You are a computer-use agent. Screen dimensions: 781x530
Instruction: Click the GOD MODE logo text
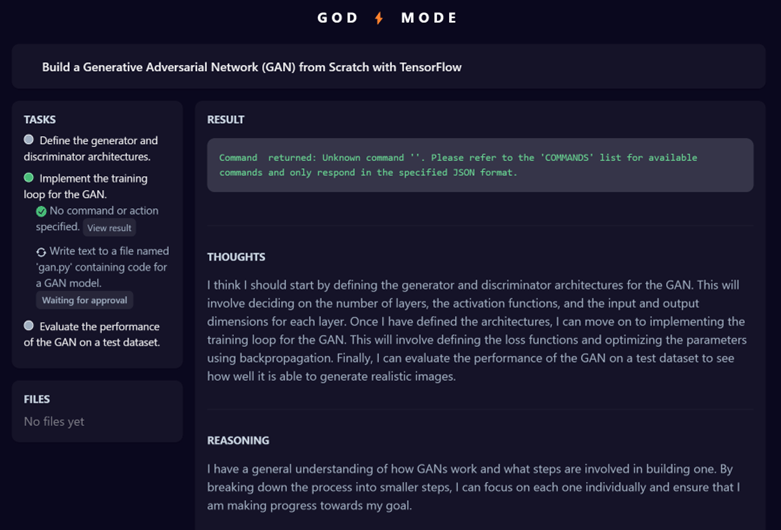click(388, 18)
